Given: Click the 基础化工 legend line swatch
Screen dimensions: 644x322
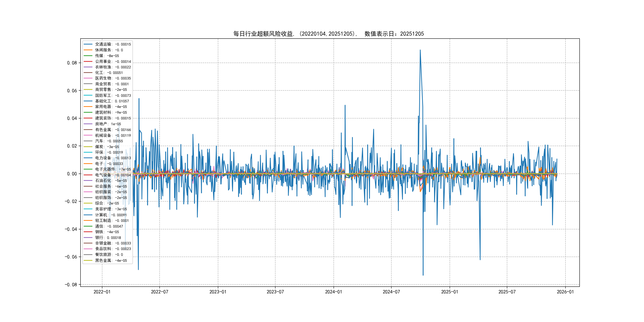Looking at the screenshot, I should 88,101.
